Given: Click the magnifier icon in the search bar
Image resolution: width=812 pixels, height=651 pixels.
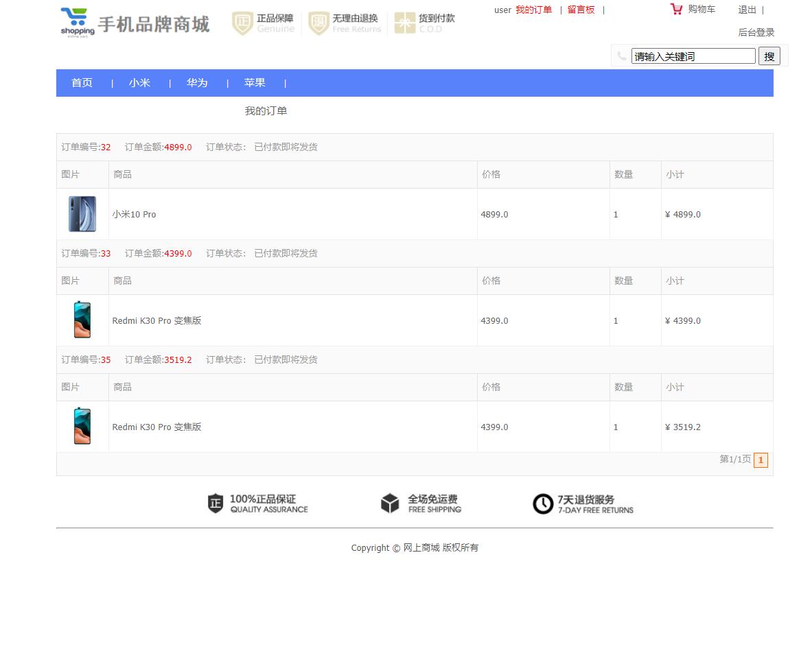Looking at the screenshot, I should (621, 56).
